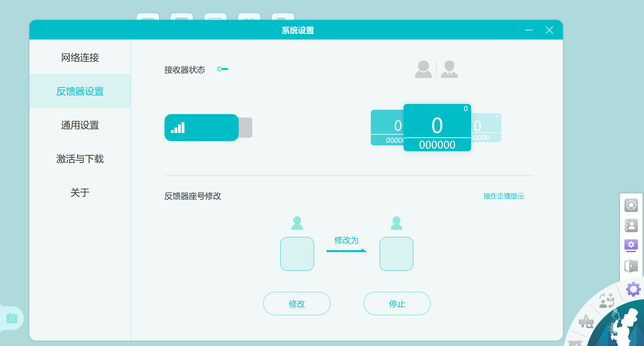Click the bubble-blowing character avatar

(624, 327)
